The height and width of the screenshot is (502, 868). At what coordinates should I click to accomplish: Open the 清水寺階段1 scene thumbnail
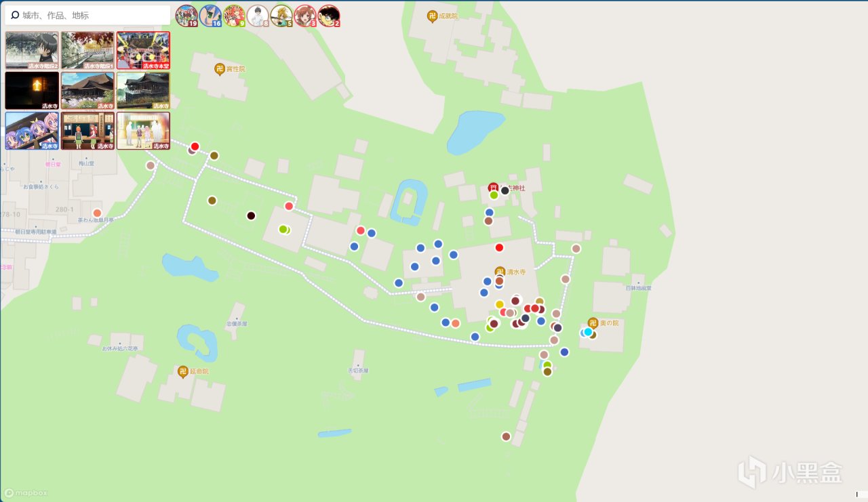[x=87, y=50]
